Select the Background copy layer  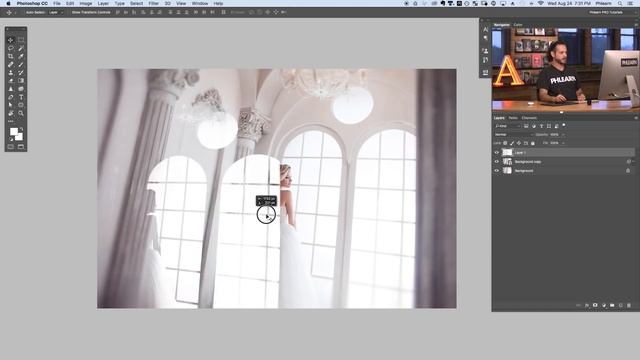564,162
